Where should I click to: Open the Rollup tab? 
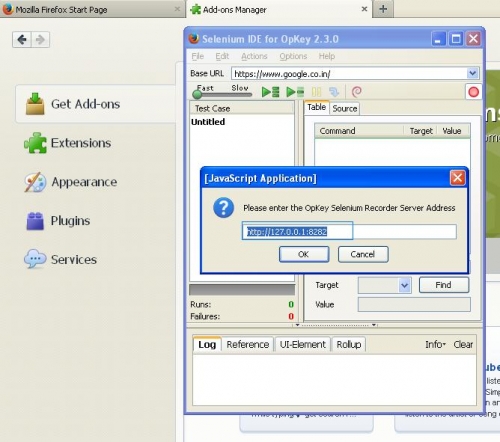[349, 344]
